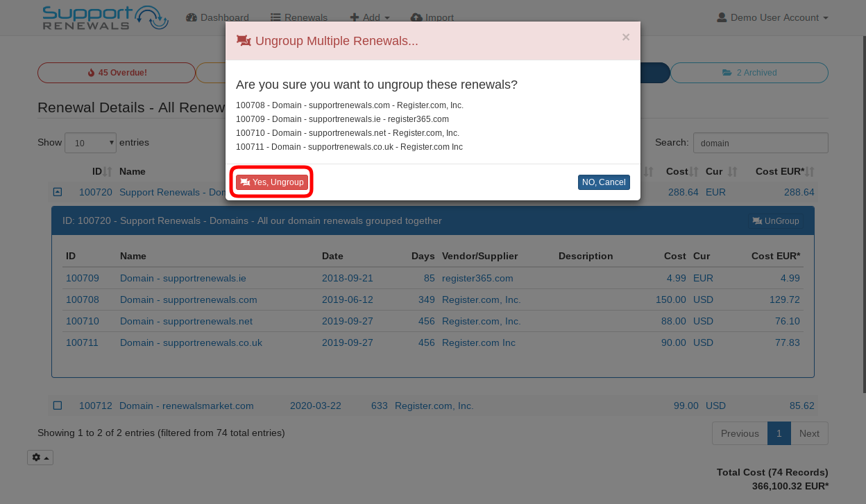Open Domain - supportrenewals.ie link
866x504 pixels.
click(183, 278)
